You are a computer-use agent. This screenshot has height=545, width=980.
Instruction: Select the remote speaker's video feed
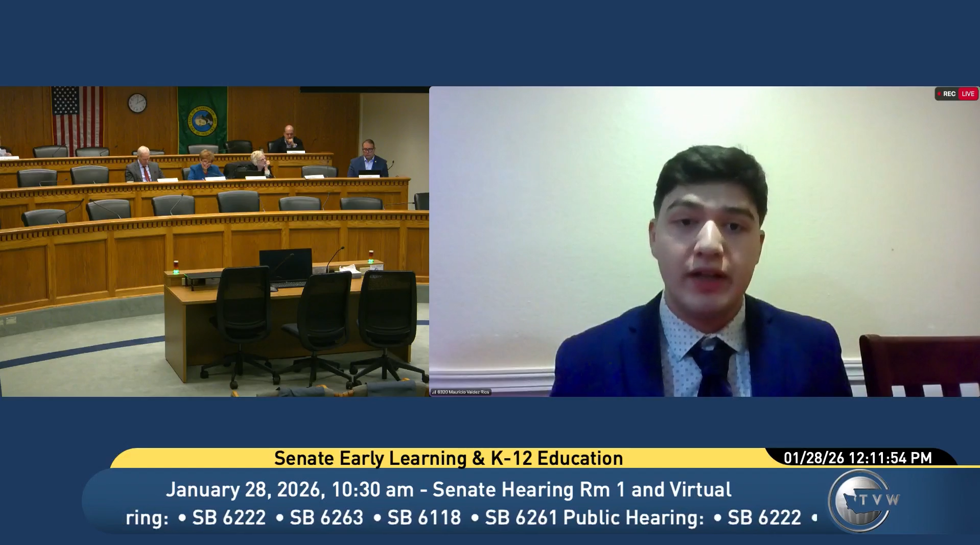click(705, 241)
